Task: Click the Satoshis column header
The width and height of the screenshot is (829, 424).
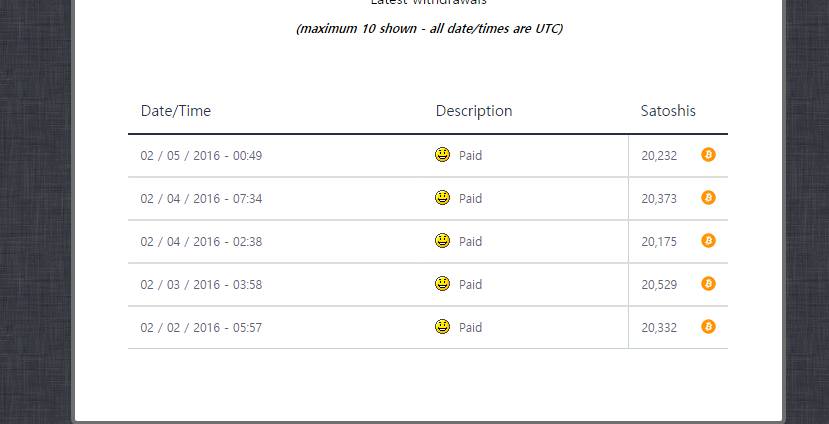Action: (x=668, y=111)
